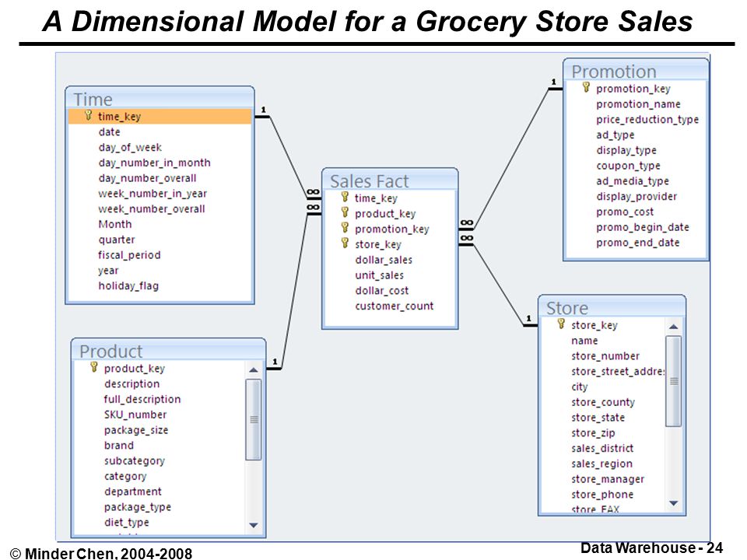Click the key icon beside store_key in Sales Fact
747x560 pixels.
tap(345, 243)
